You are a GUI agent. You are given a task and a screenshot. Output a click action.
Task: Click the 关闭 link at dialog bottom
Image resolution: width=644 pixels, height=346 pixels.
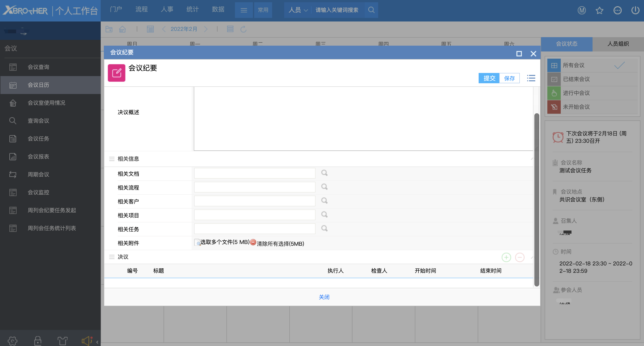[324, 297]
